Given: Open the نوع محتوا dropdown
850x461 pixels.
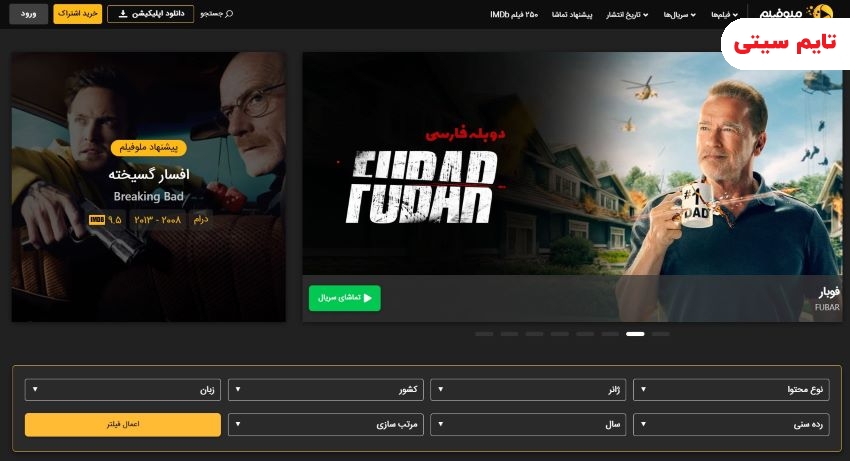Looking at the screenshot, I should point(731,389).
